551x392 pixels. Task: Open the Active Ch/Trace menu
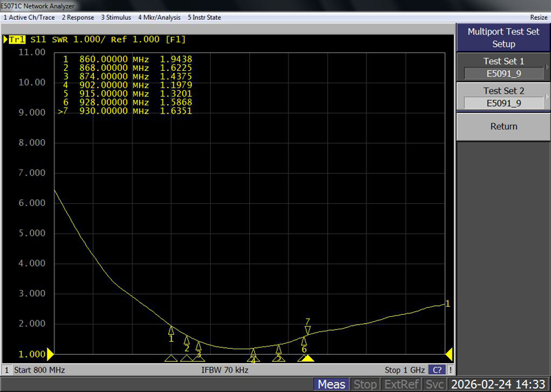click(29, 17)
